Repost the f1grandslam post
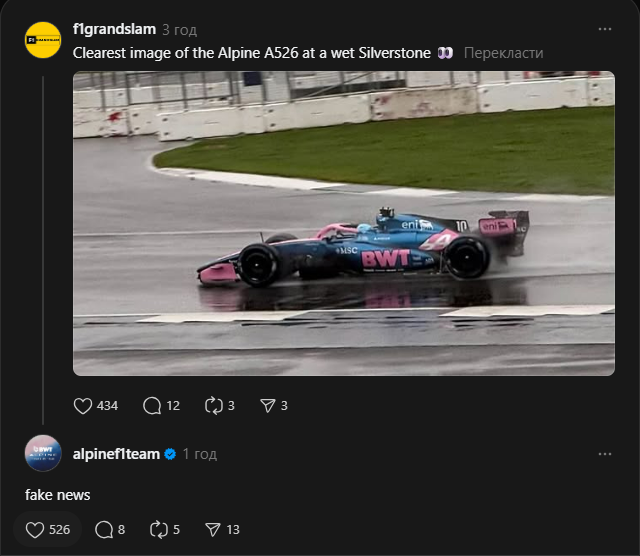The width and height of the screenshot is (640, 556). (x=211, y=405)
